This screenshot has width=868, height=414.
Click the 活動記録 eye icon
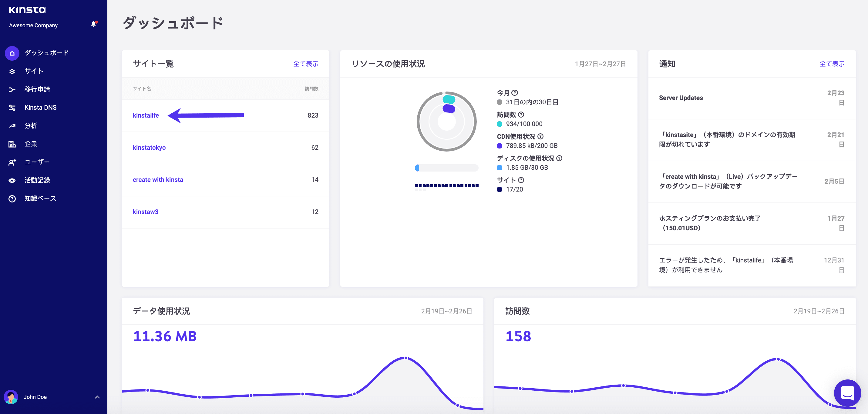click(x=12, y=181)
